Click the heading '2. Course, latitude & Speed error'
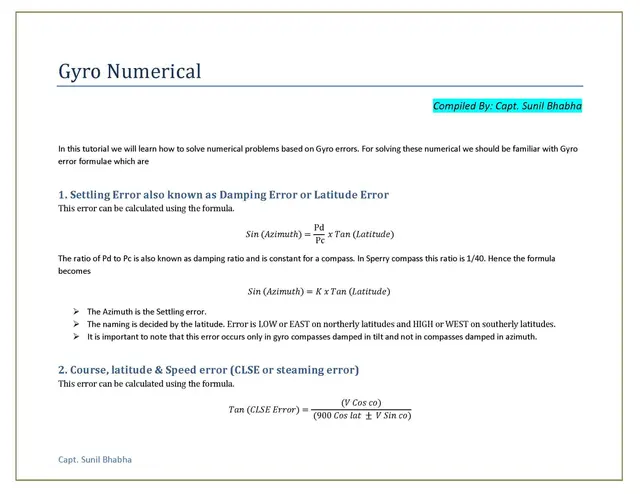640x494 pixels. tap(209, 370)
